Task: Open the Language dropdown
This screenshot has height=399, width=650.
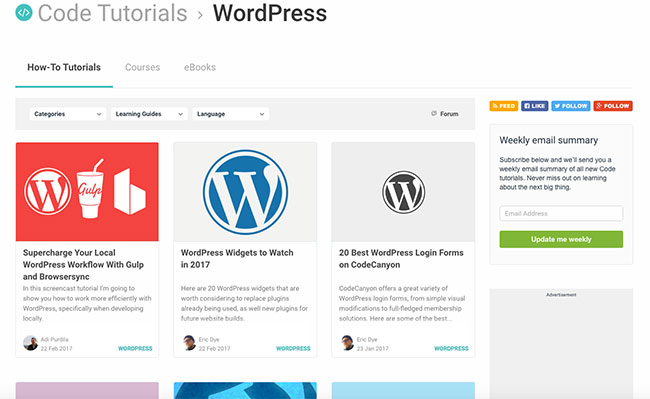Action: 230,114
